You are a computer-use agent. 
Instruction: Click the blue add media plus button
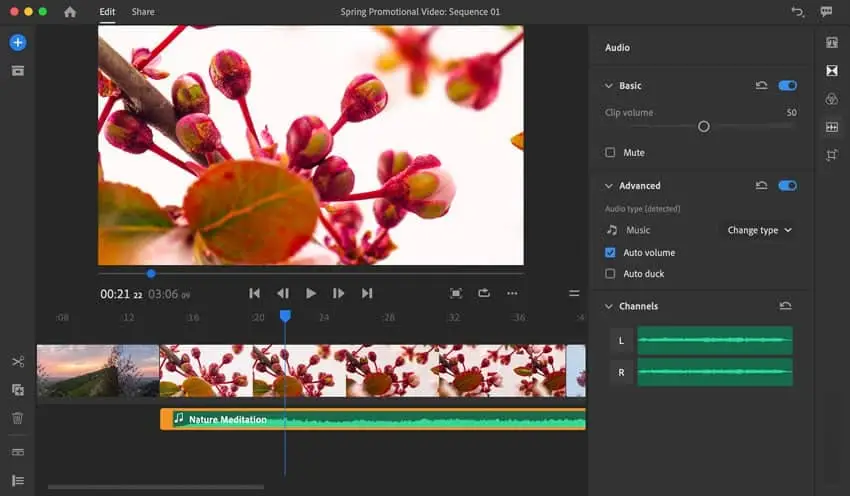click(17, 42)
